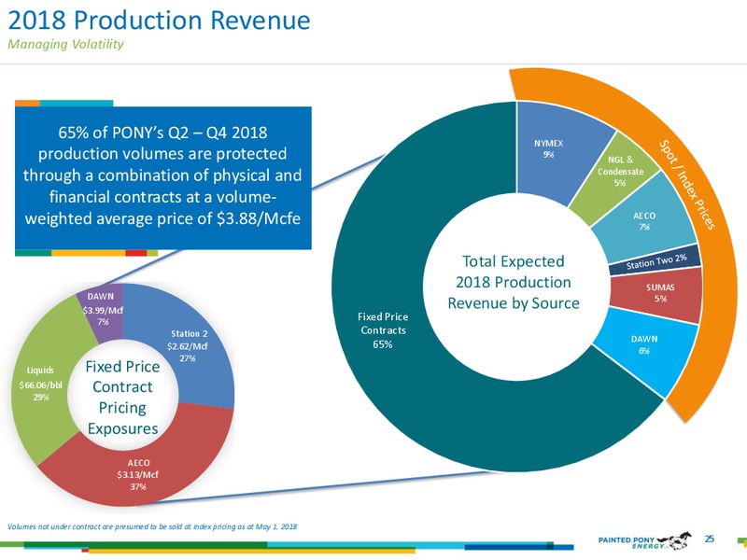
Task: Select the 'Managing Volatility' subtitle
Action: [65, 44]
